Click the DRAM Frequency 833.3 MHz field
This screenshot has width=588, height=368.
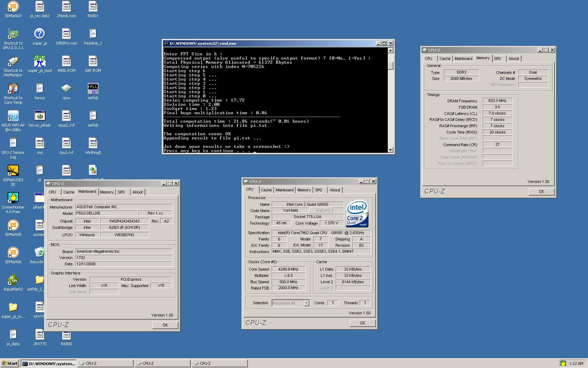(x=497, y=101)
